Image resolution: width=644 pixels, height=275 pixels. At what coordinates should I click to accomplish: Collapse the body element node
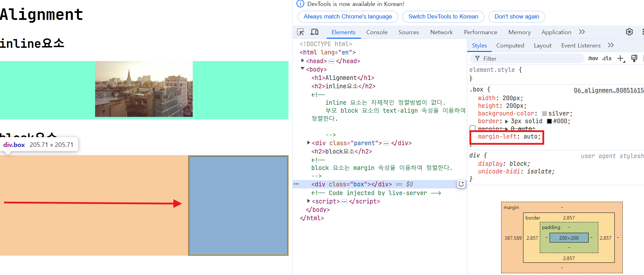[302, 69]
